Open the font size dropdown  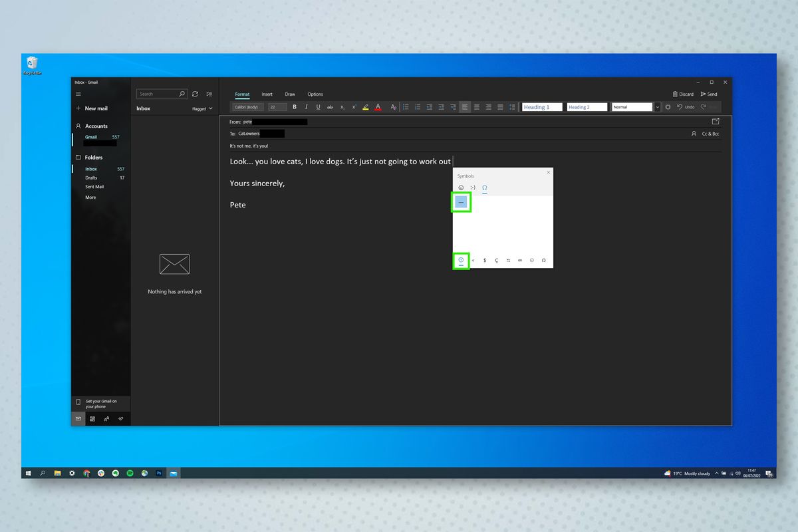[x=277, y=106]
